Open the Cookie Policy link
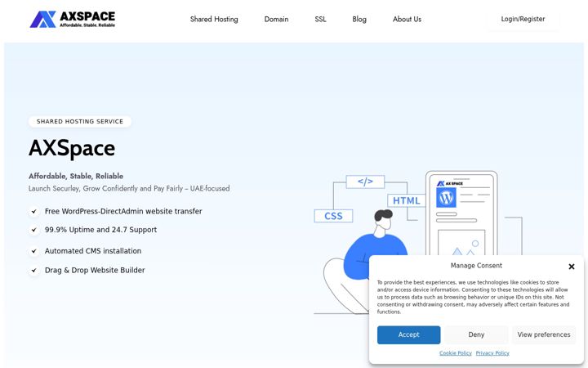Viewport: 588px width, 368px height. coord(456,353)
